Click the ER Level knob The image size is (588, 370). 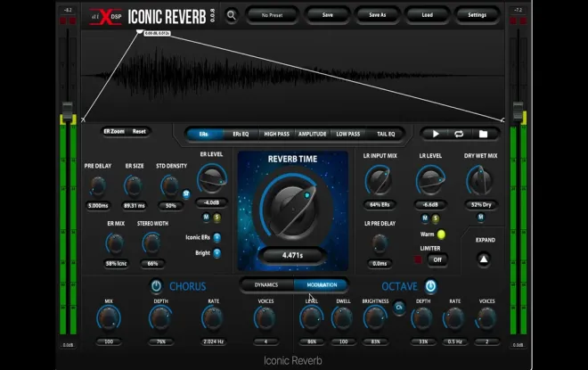pos(212,179)
